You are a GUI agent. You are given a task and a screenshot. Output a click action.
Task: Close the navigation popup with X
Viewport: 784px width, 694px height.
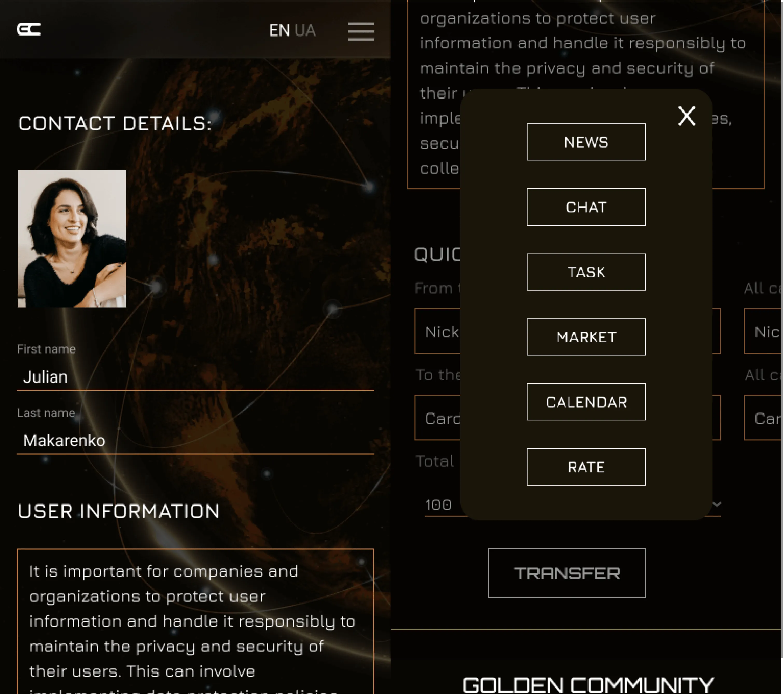click(686, 115)
